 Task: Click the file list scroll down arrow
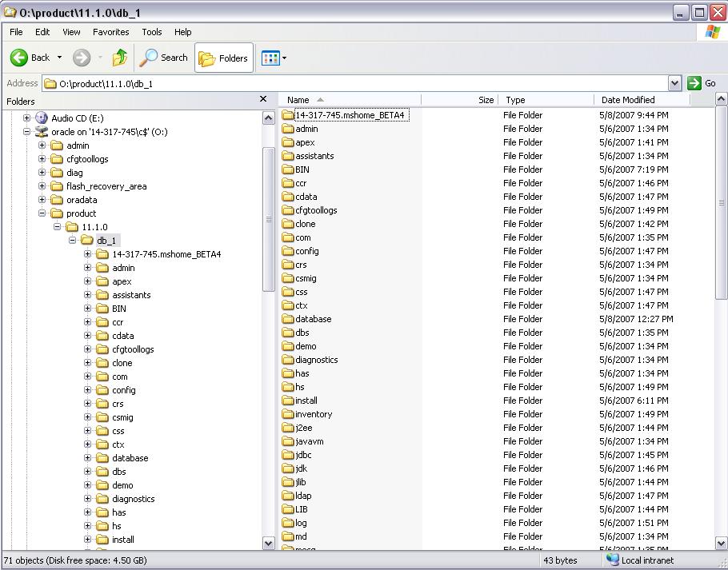click(x=721, y=543)
